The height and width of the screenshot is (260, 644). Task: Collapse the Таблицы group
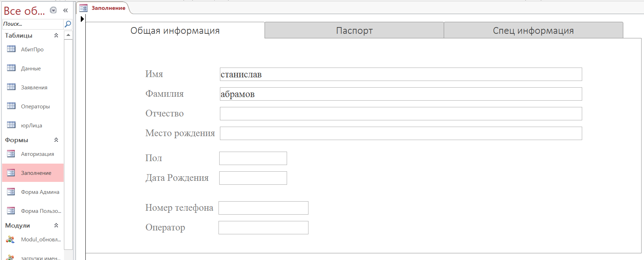56,36
